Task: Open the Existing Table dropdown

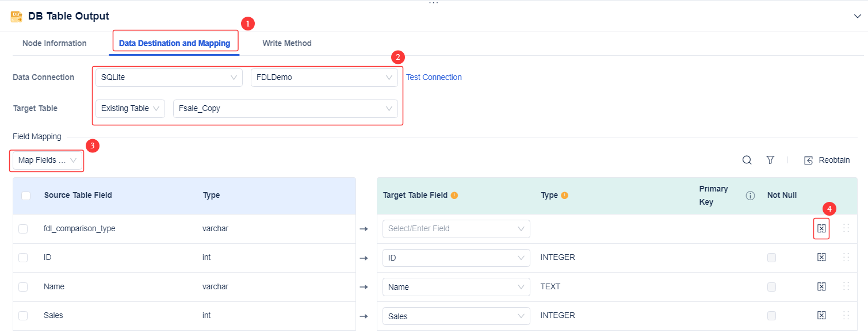Action: pos(130,108)
